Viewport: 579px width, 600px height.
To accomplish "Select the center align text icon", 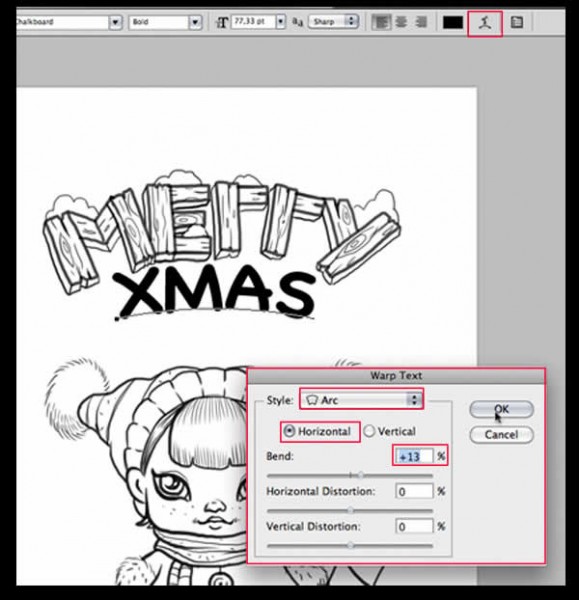I will click(x=401, y=22).
